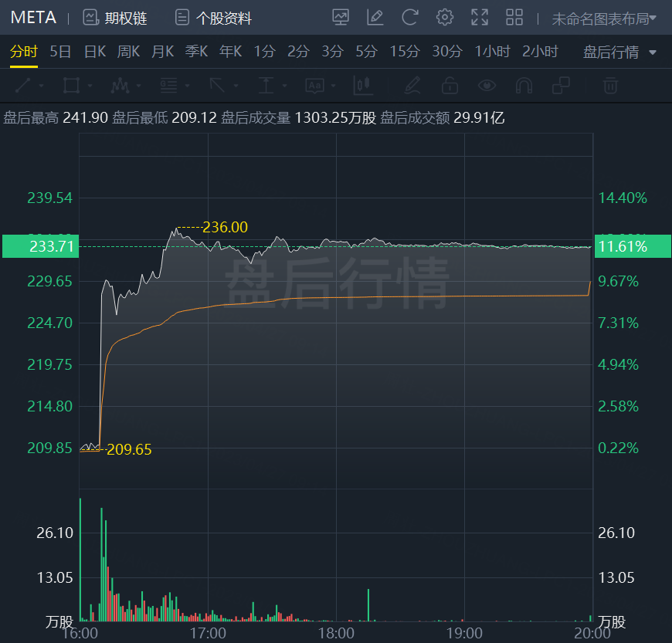Expand the text annotation options arrow
Screen dimensions: 672x643
coord(334,86)
